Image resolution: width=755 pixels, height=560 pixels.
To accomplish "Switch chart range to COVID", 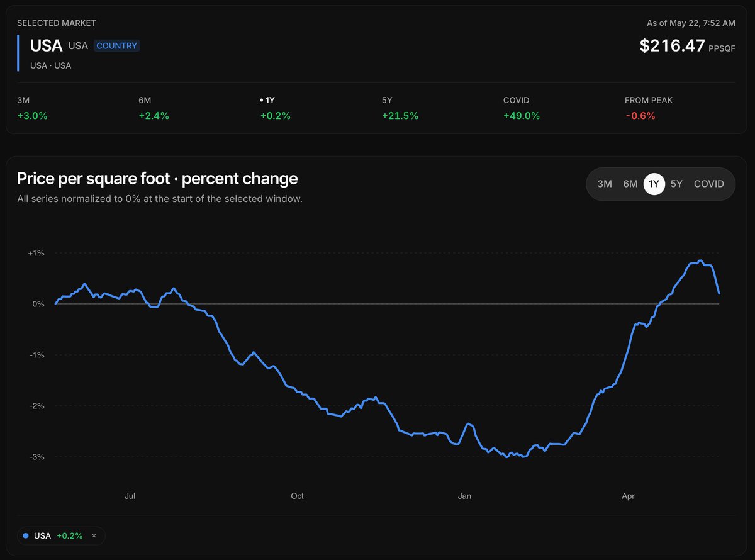I will point(709,184).
